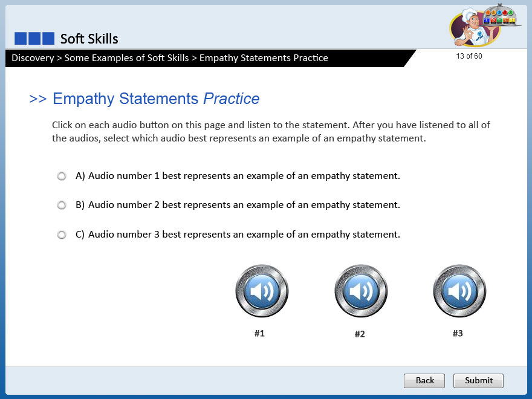This screenshot has width=532, height=399.
Task: Click the Empathy Statements Practice heading
Action: [x=155, y=99]
